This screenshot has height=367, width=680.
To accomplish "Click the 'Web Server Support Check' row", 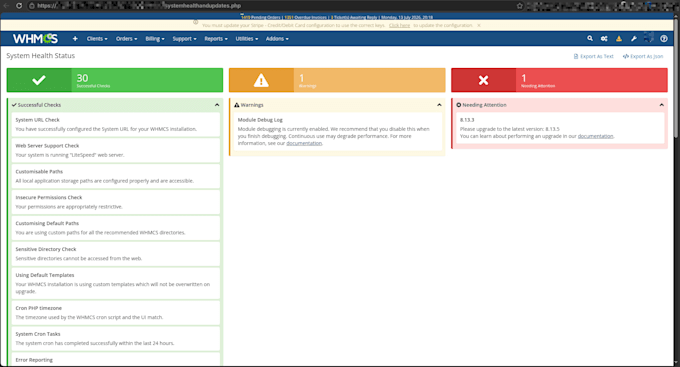I will coord(115,150).
